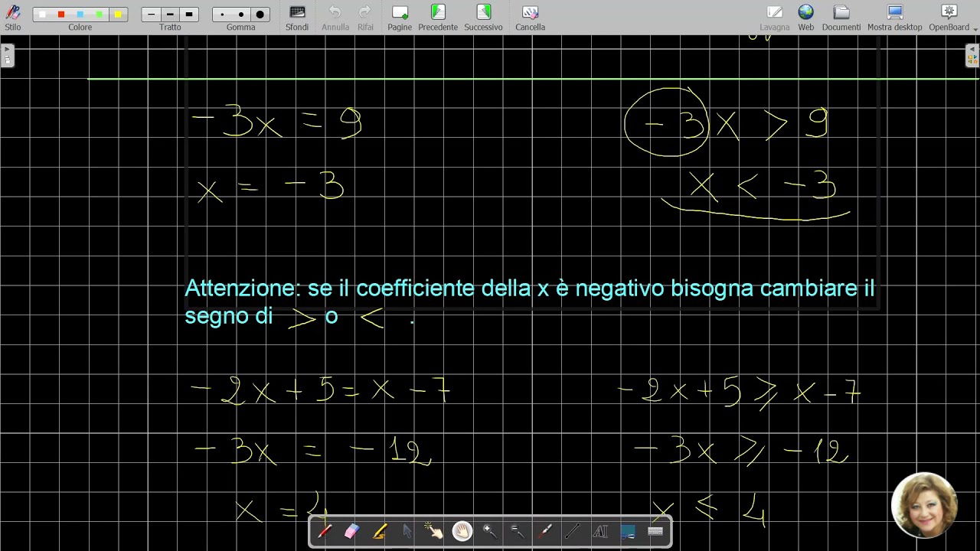Choose the medium Tratto line width

pyautogui.click(x=170, y=15)
